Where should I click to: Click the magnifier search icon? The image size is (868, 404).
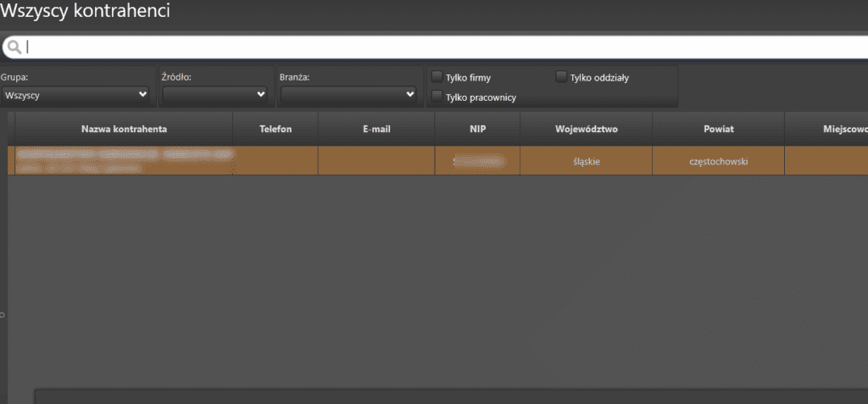point(14,47)
